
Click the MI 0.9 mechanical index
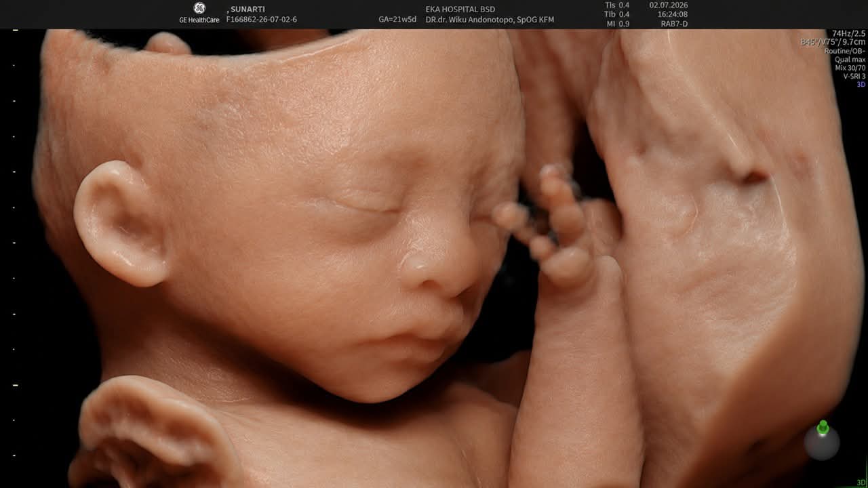pyautogui.click(x=616, y=24)
